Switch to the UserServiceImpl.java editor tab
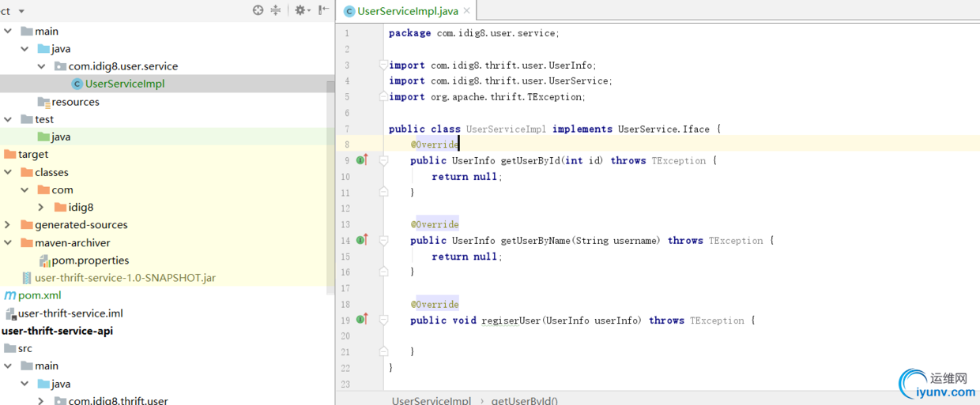 pyautogui.click(x=406, y=11)
